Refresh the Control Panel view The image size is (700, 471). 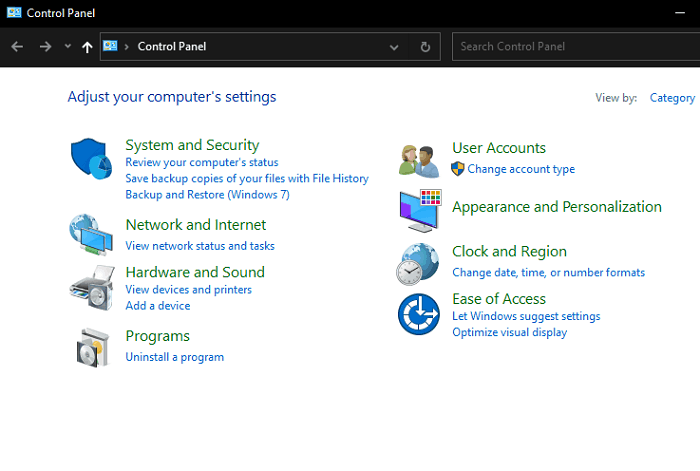(x=425, y=47)
